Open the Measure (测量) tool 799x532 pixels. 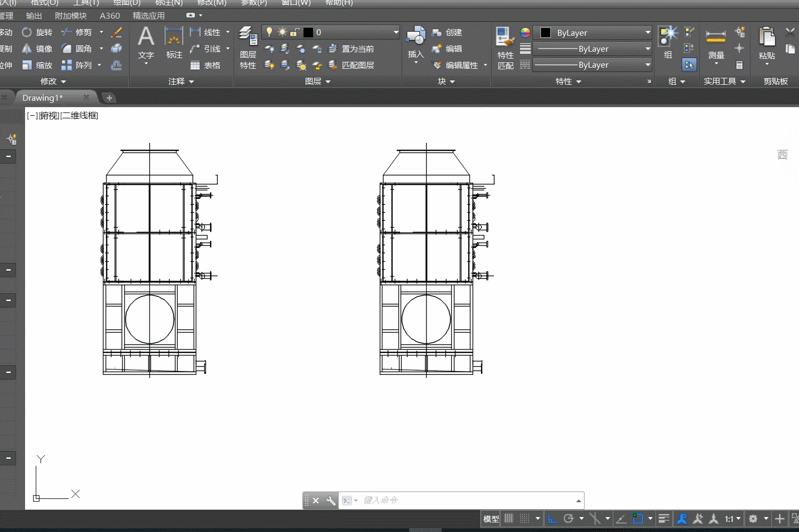(x=716, y=44)
